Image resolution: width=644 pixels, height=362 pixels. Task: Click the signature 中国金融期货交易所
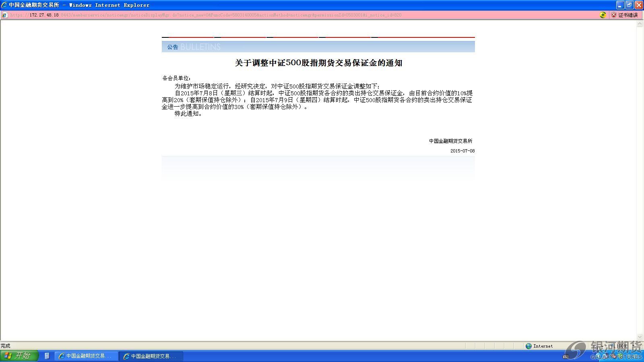pyautogui.click(x=450, y=141)
